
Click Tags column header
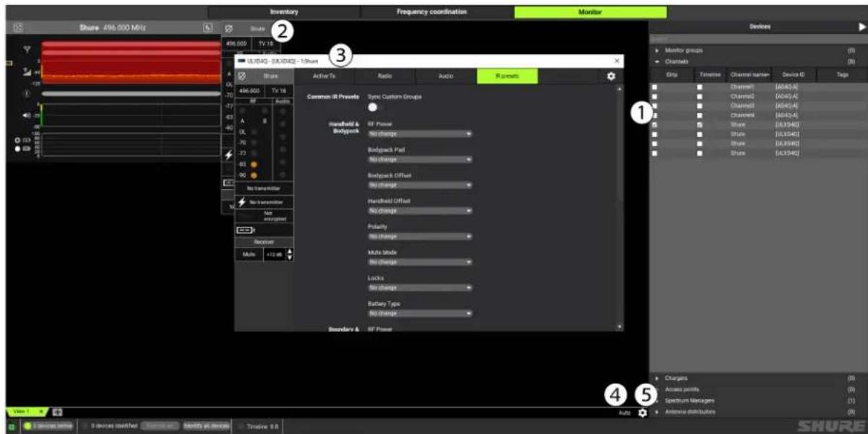[x=842, y=74]
